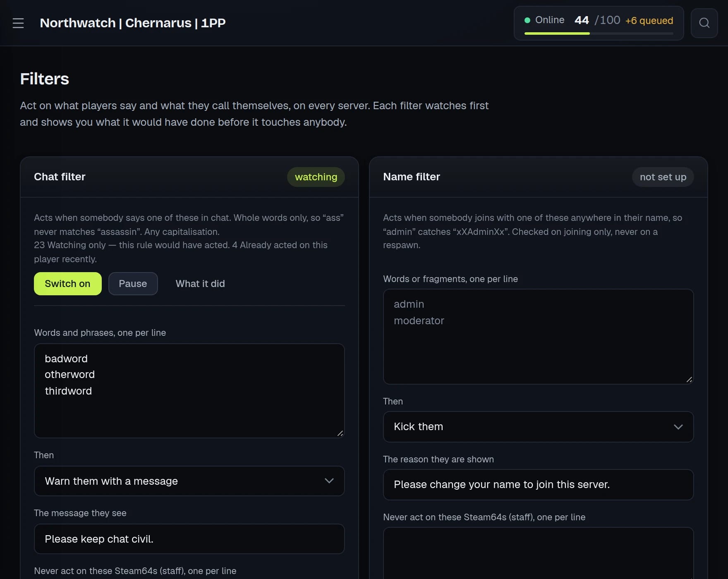Click the not set up badge
Image resolution: width=728 pixels, height=579 pixels.
(663, 177)
